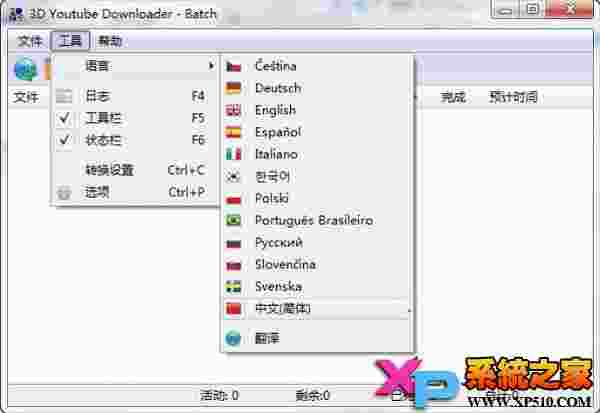The height and width of the screenshot is (413, 600).
Task: Choose Português Brasileiro language
Action: click(317, 220)
